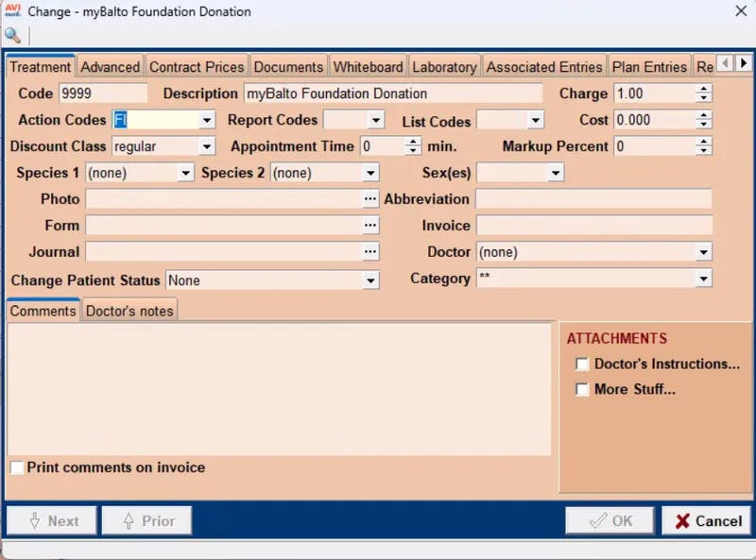The height and width of the screenshot is (560, 756).
Task: Select the Laboratory tab
Action: click(x=444, y=66)
